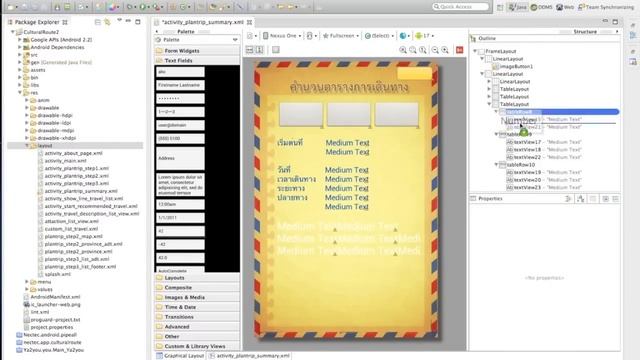Open Android API 17 version dropdown
The width and height of the screenshot is (640, 360).
[x=424, y=36]
